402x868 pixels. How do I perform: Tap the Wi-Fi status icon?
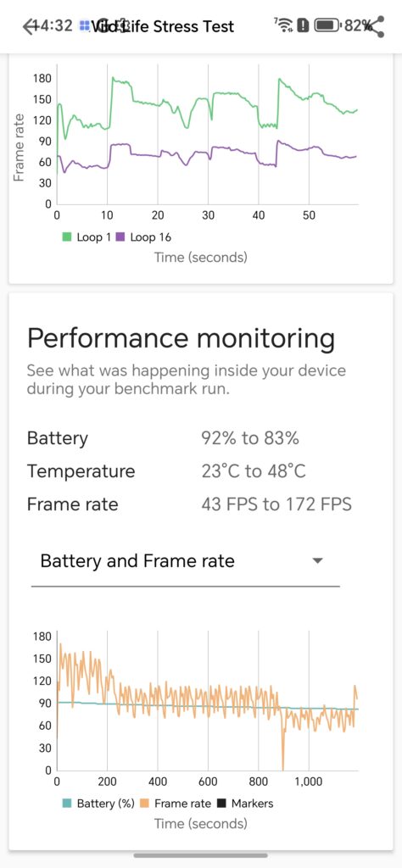click(x=285, y=25)
